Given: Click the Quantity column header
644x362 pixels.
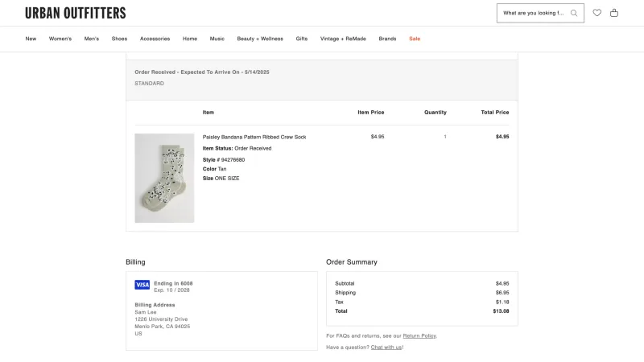Looking at the screenshot, I should pyautogui.click(x=436, y=112).
